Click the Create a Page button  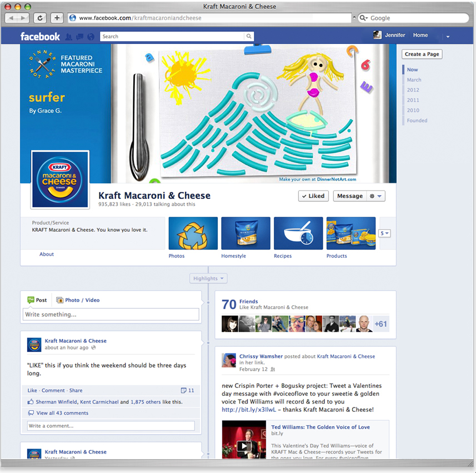[x=422, y=54]
